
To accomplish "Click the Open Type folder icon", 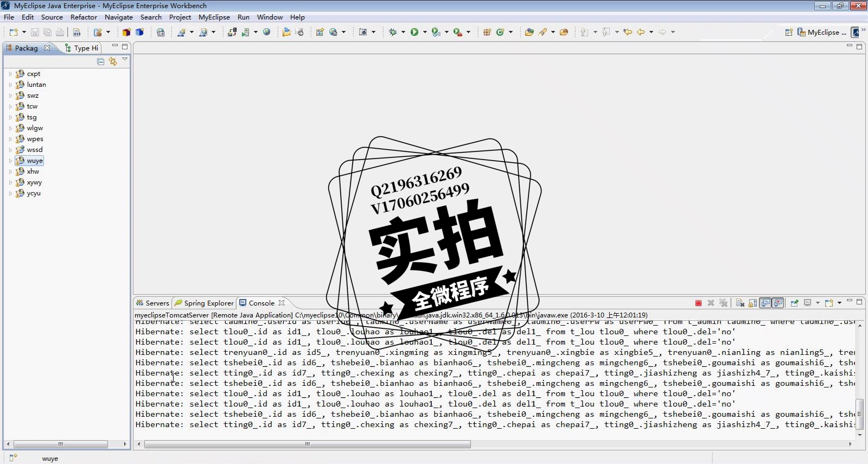I will pyautogui.click(x=529, y=32).
